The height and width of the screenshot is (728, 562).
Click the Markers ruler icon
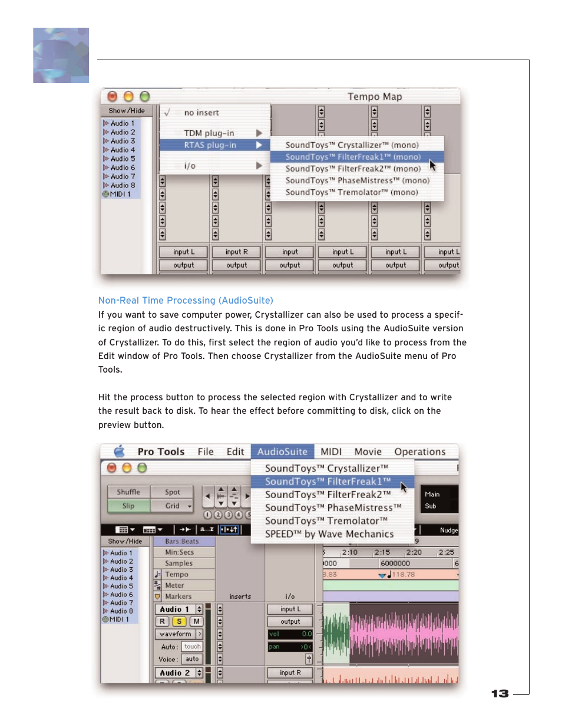(x=157, y=597)
